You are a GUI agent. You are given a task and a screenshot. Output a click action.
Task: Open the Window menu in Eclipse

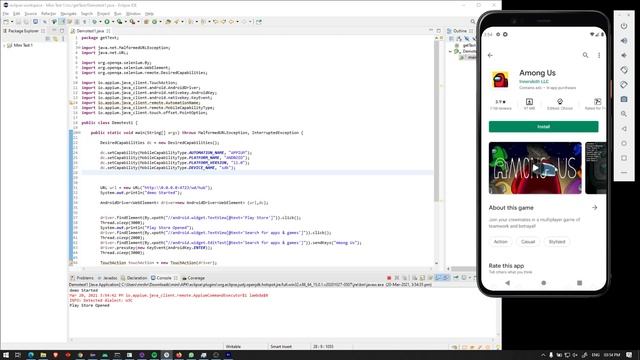(x=133, y=13)
